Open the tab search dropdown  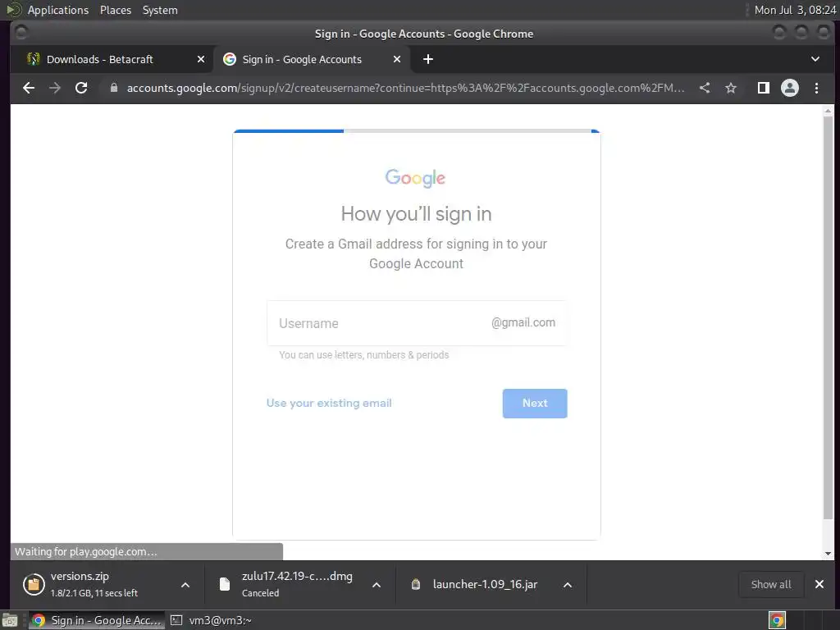pyautogui.click(x=815, y=59)
